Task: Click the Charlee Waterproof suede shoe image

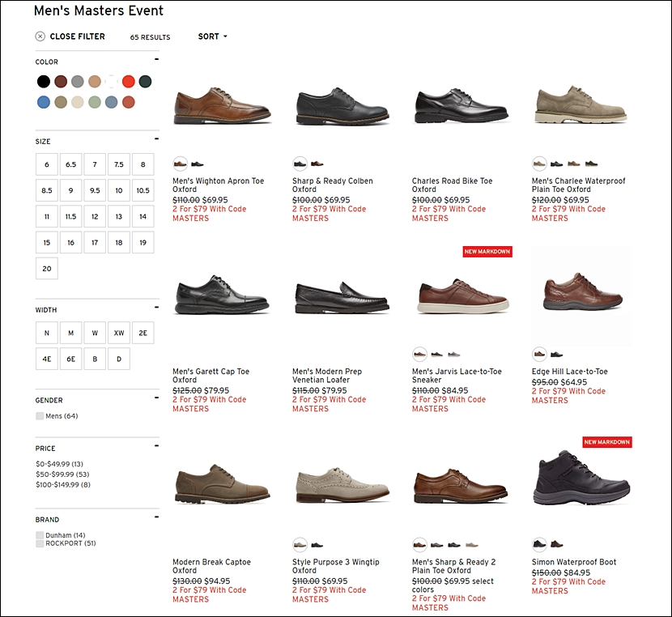Action: click(x=581, y=104)
